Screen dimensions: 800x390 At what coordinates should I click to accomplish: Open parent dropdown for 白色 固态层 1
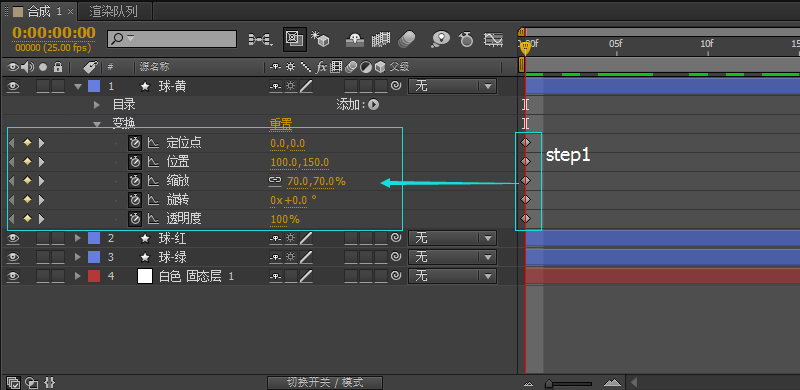coord(452,276)
